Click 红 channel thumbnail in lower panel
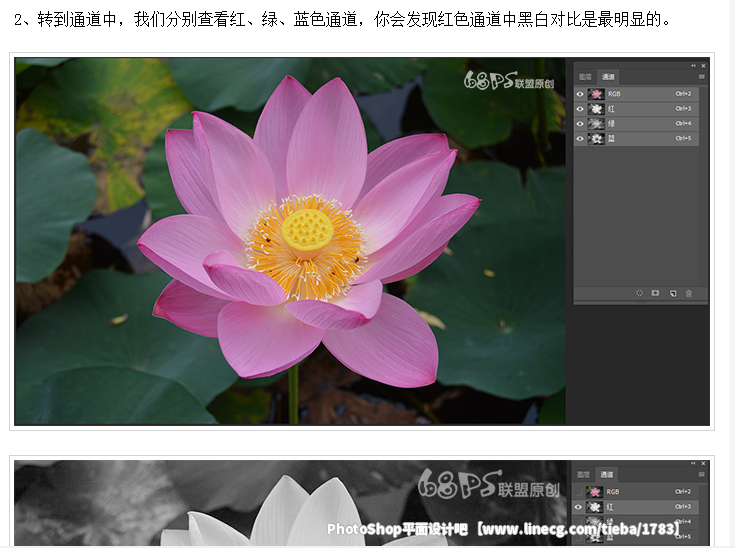This screenshot has height=548, width=735. click(594, 507)
